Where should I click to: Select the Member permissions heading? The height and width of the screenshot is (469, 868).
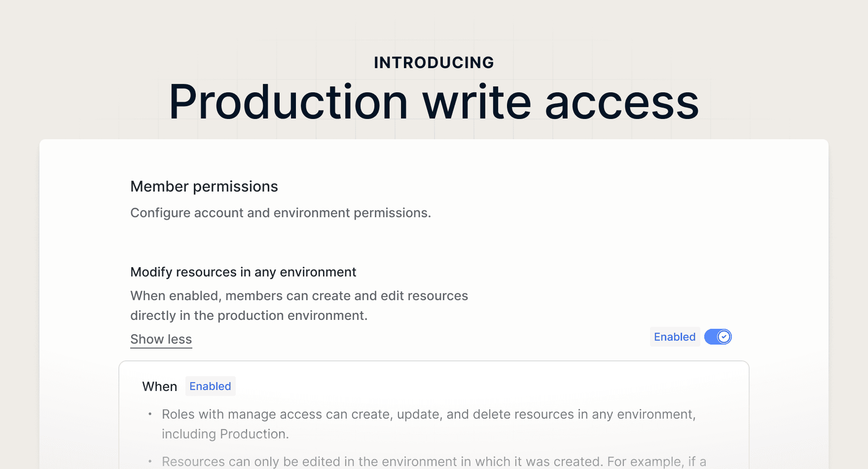(x=204, y=187)
